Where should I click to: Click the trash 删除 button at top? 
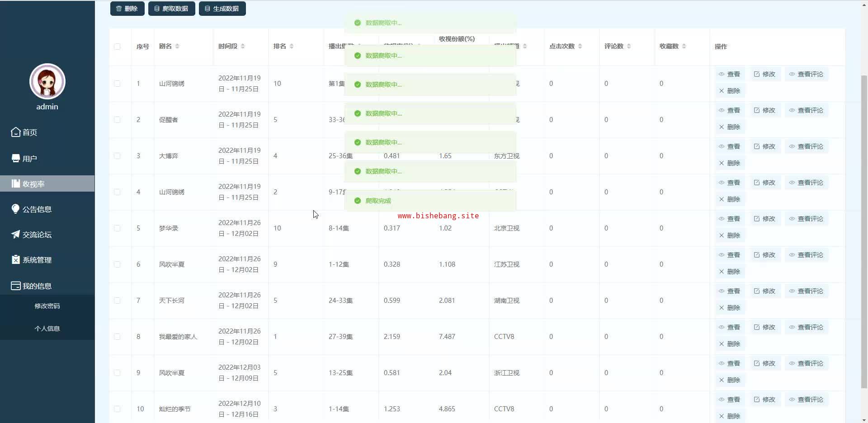point(127,9)
